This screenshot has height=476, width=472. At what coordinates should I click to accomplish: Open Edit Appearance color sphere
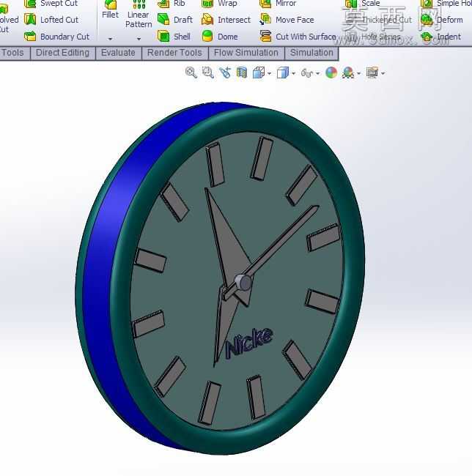click(x=331, y=72)
